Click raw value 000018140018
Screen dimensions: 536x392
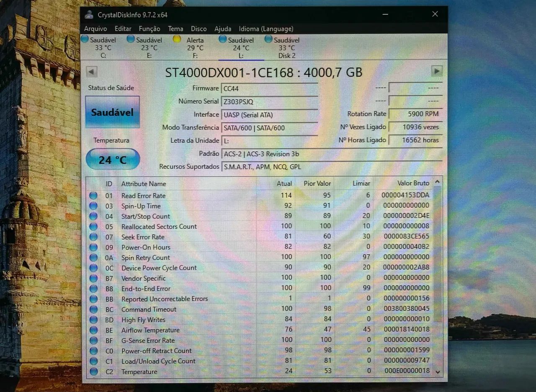point(407,329)
